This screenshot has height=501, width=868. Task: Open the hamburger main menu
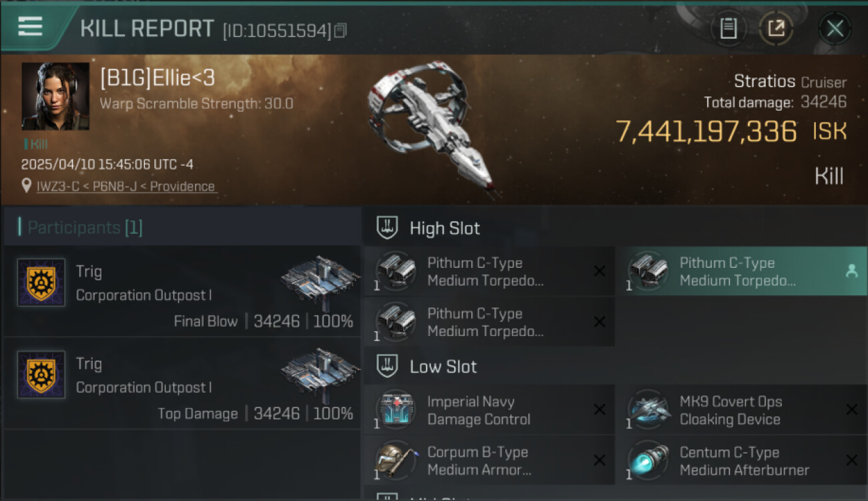30,27
